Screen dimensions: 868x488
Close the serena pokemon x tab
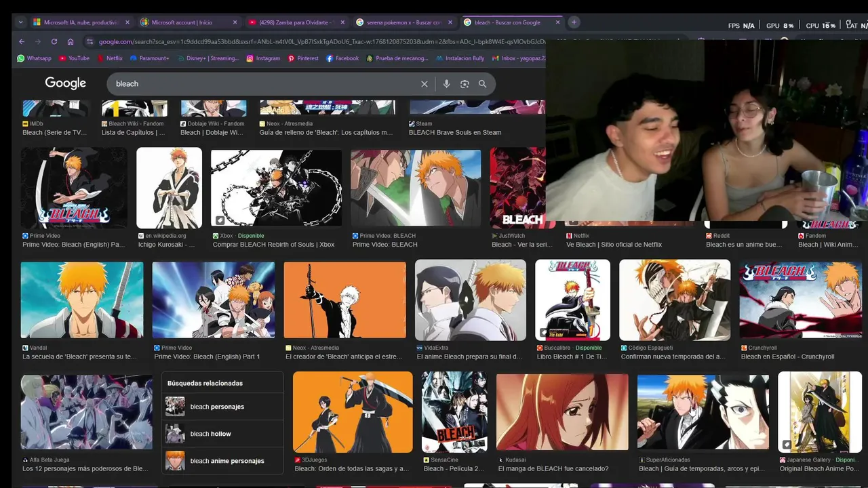[x=450, y=22]
